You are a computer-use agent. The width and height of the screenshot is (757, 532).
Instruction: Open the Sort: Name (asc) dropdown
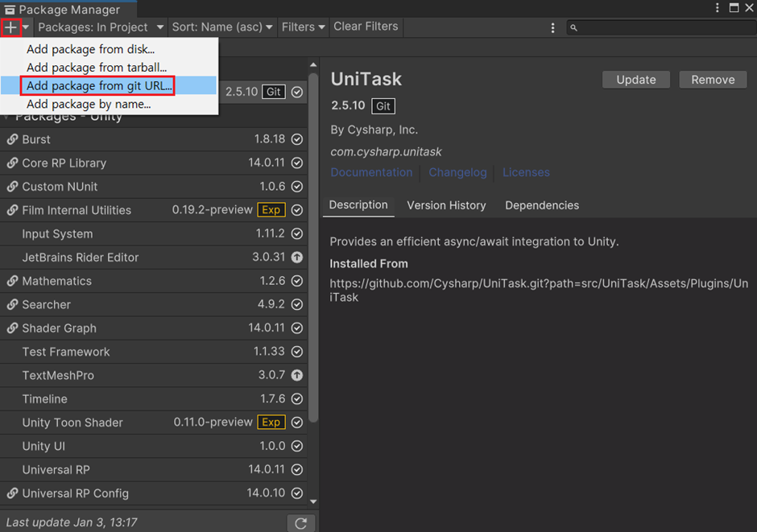(x=222, y=27)
